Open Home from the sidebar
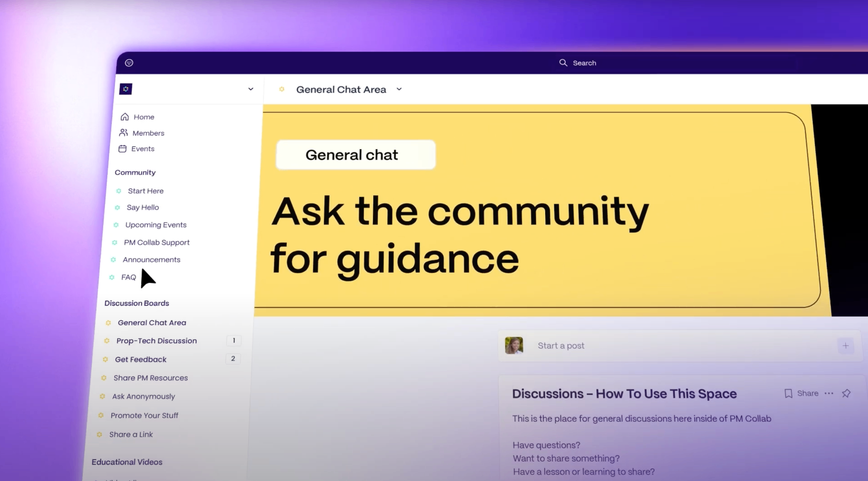Image resolution: width=868 pixels, height=481 pixels. [x=143, y=117]
